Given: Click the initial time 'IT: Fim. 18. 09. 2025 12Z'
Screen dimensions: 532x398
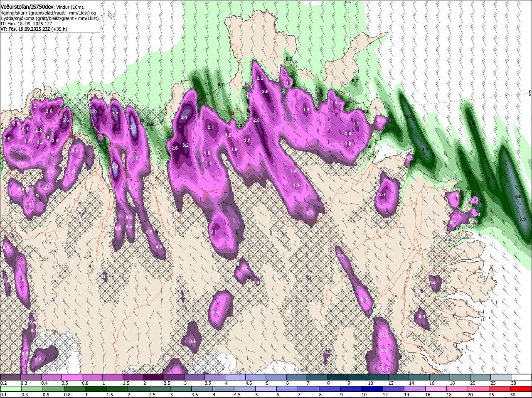Looking at the screenshot, I should click(x=25, y=24).
